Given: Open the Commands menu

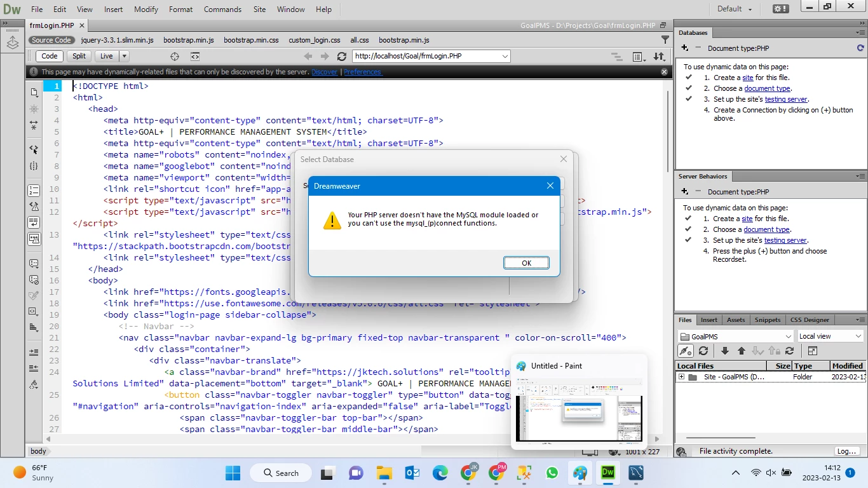Looking at the screenshot, I should (222, 10).
